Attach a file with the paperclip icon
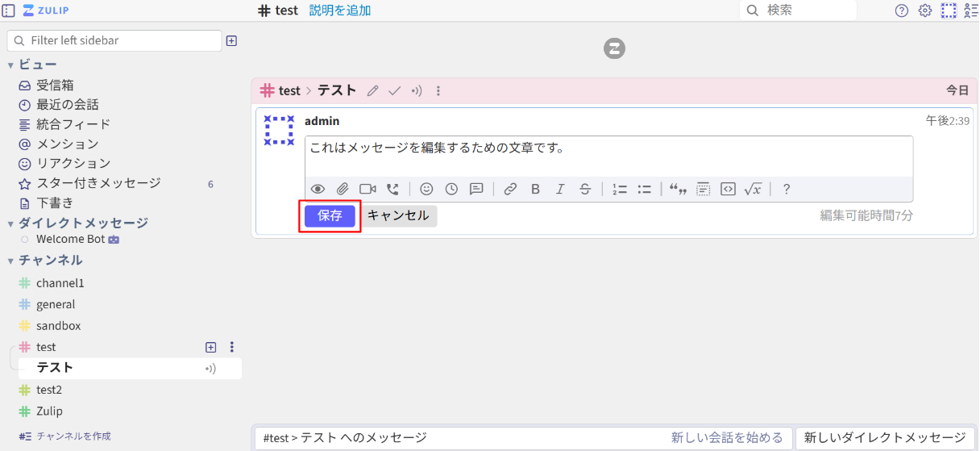Image resolution: width=980 pixels, height=451 pixels. 343,189
